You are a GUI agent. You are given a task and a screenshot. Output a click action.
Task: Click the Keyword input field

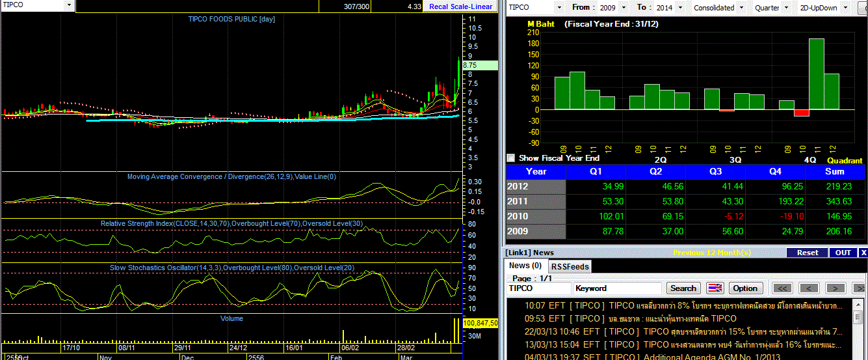click(x=617, y=288)
